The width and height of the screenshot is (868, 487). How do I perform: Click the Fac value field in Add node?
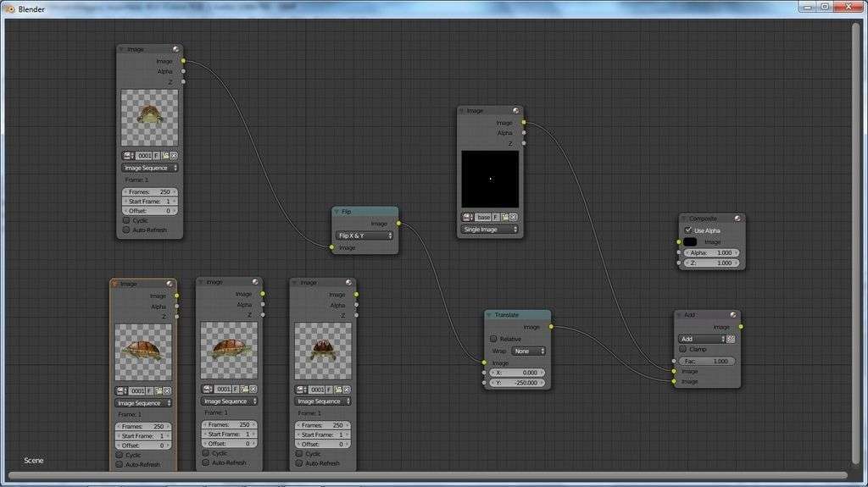point(708,361)
